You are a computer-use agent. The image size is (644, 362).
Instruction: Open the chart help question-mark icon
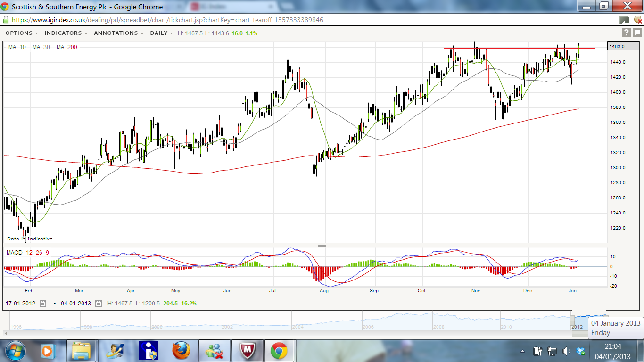click(x=626, y=33)
